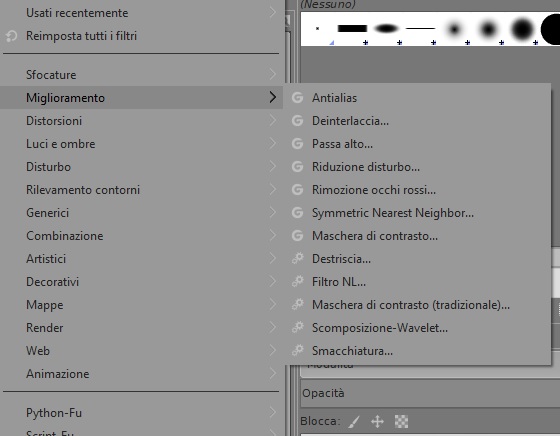Image resolution: width=560 pixels, height=436 pixels.
Task: Expand arrow next to Rilevamento contorni
Action: [x=272, y=190]
